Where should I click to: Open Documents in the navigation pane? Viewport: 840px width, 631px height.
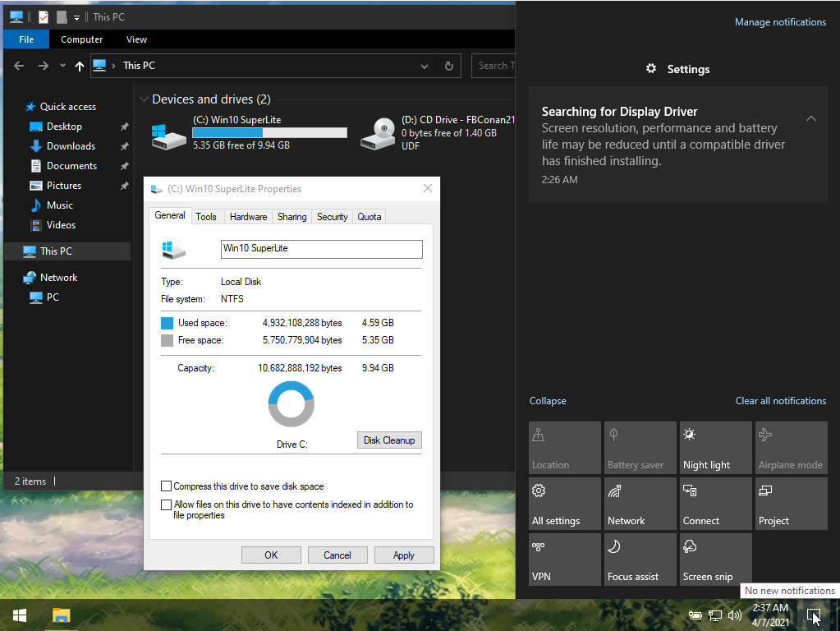(71, 166)
